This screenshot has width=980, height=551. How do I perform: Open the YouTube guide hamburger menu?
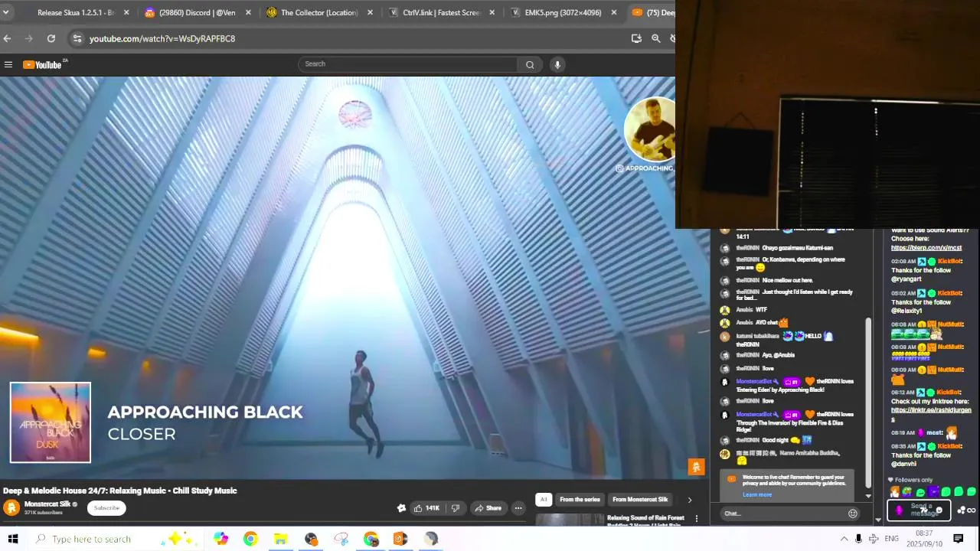click(8, 64)
